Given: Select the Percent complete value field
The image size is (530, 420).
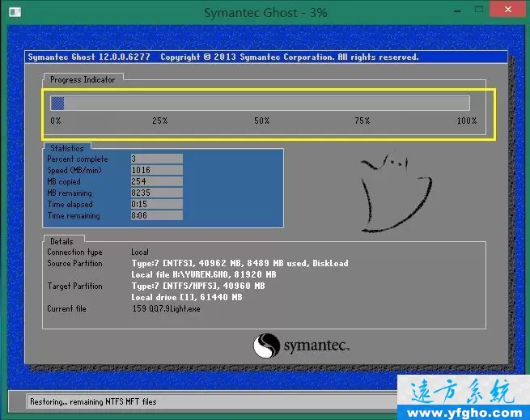Looking at the screenshot, I should (x=156, y=159).
